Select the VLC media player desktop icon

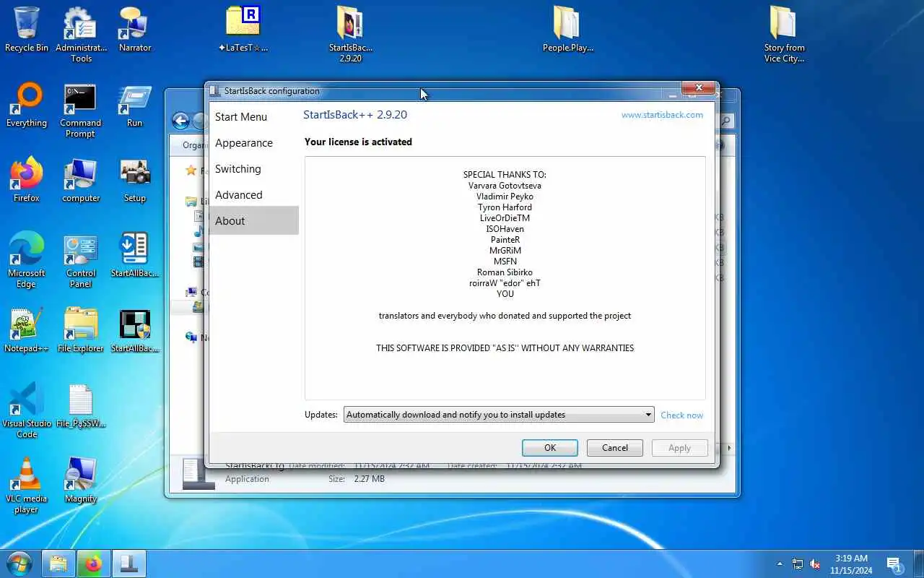(x=27, y=485)
